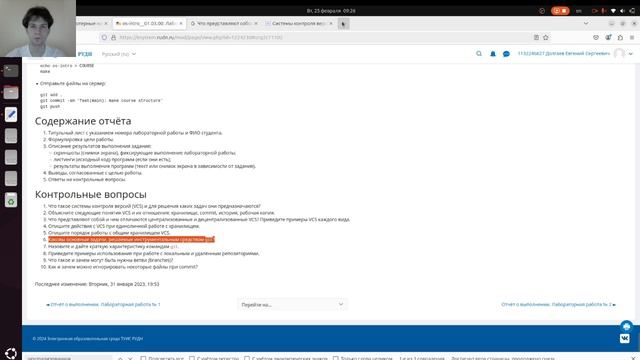Screen dimensions: 640x360
Task: Click the orange screen recording indicator
Action: tap(560, 11)
